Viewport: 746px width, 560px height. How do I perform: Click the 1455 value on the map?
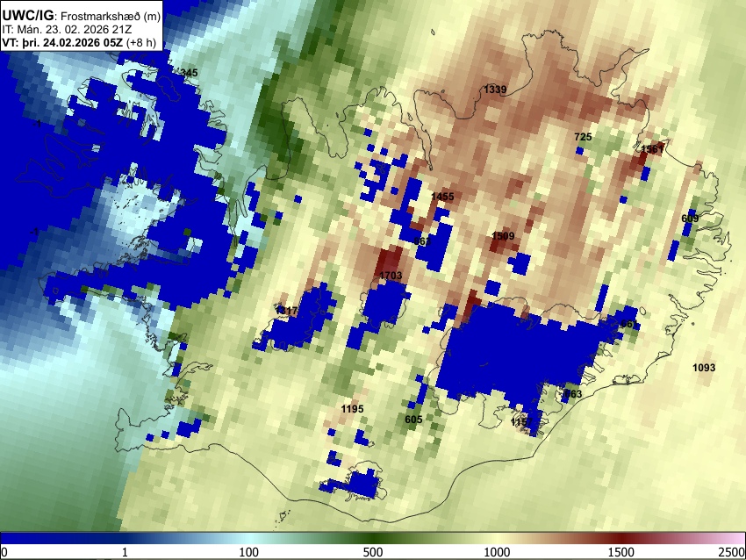pos(442,197)
